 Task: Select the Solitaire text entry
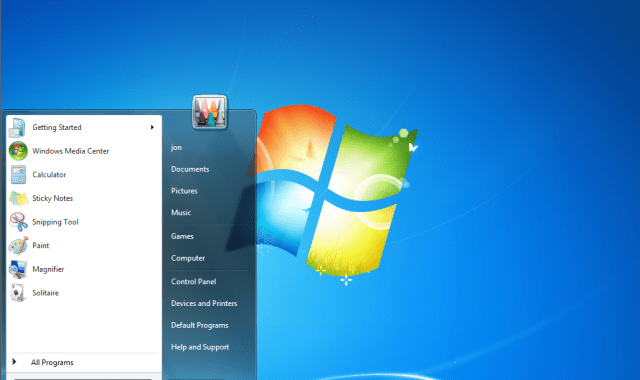point(45,293)
